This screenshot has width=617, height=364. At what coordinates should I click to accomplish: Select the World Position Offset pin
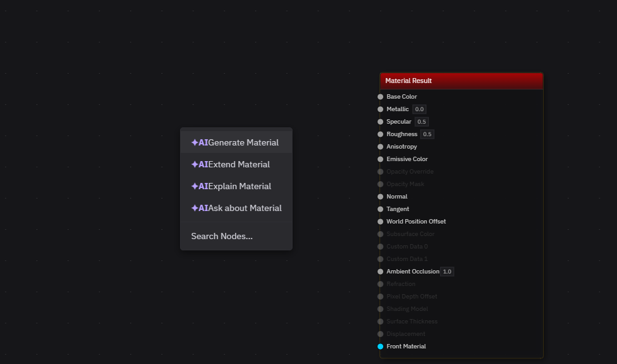380,221
